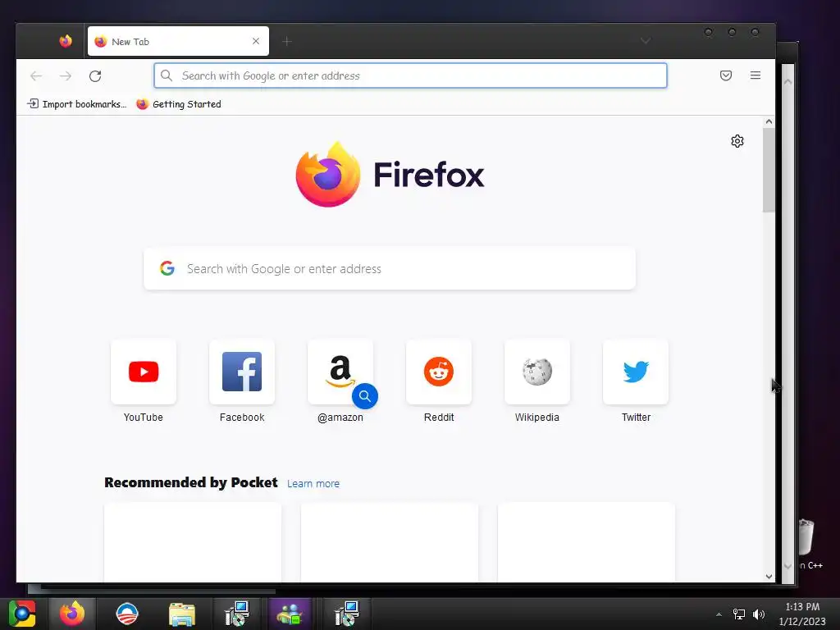This screenshot has width=840, height=630.
Task: Go forward one page
Action: click(x=66, y=76)
